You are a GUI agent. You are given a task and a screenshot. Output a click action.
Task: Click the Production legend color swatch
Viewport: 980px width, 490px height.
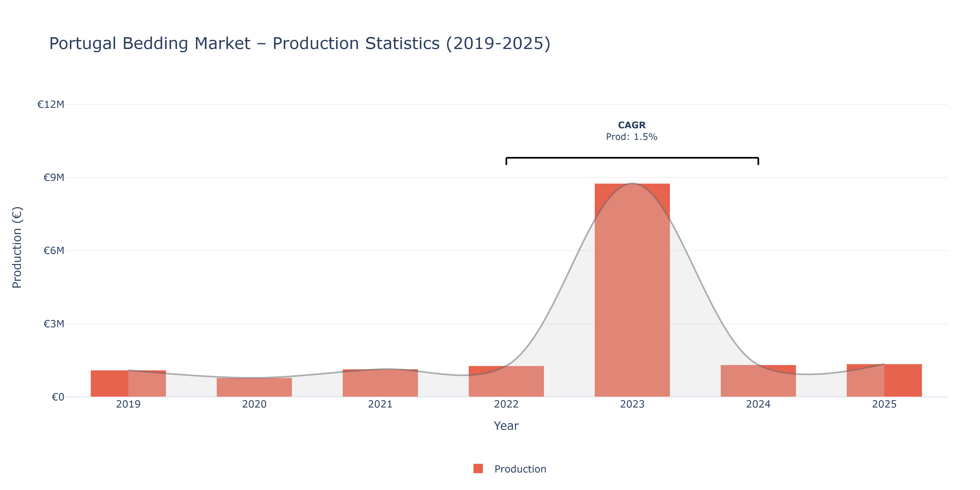[x=478, y=469]
